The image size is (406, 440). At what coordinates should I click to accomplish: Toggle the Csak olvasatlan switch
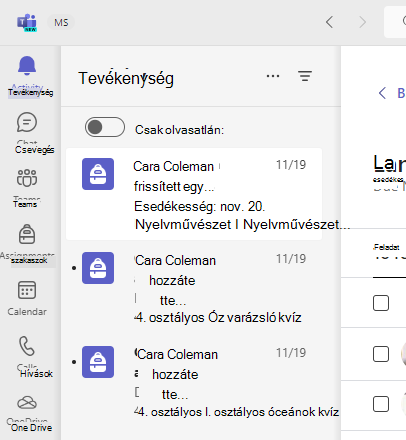pyautogui.click(x=105, y=127)
